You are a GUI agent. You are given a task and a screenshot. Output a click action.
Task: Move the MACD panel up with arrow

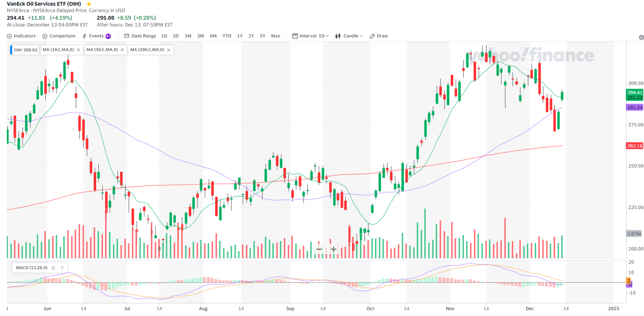pyautogui.click(x=62, y=268)
